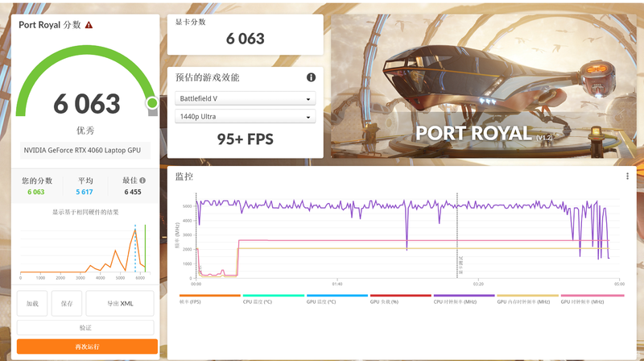The width and height of the screenshot is (644, 361).
Task: Click the 95+ FPS estimate text
Action: 246,139
